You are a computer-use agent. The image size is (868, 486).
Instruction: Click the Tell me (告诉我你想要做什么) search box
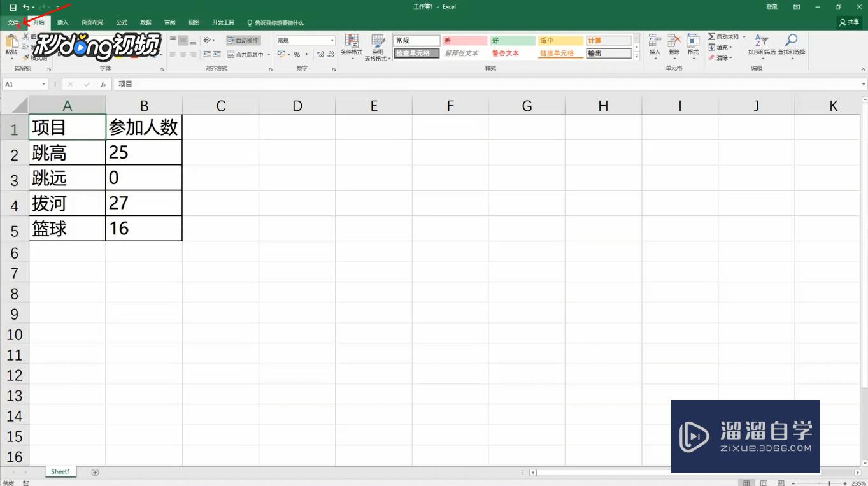point(275,23)
